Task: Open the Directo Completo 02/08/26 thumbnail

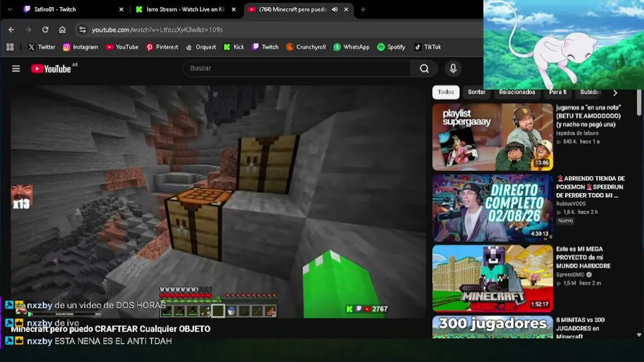Action: click(493, 208)
